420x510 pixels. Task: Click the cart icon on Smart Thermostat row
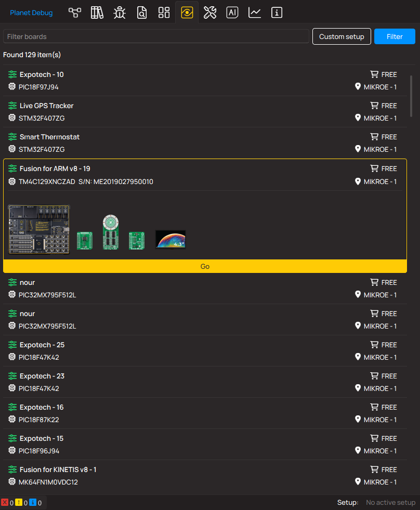[x=374, y=137]
